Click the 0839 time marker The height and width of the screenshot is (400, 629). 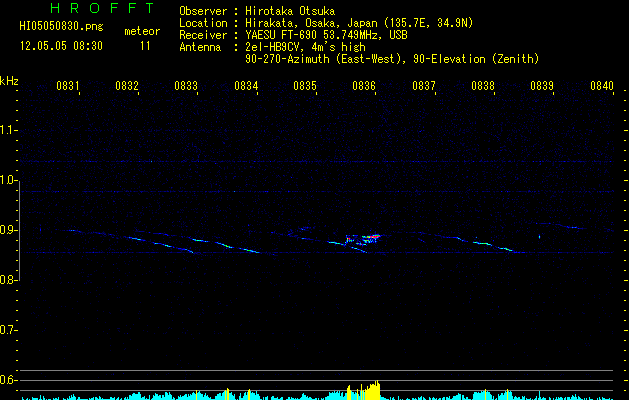coord(542,86)
